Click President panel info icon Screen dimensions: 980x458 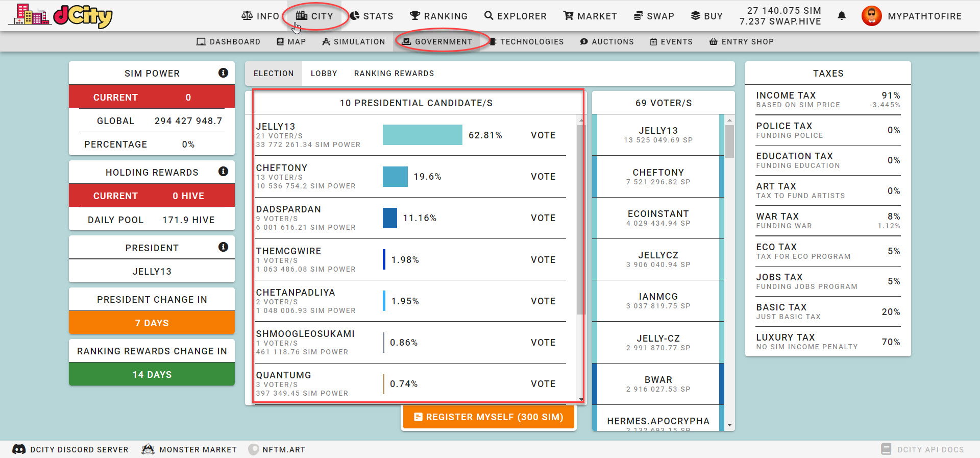pos(223,247)
